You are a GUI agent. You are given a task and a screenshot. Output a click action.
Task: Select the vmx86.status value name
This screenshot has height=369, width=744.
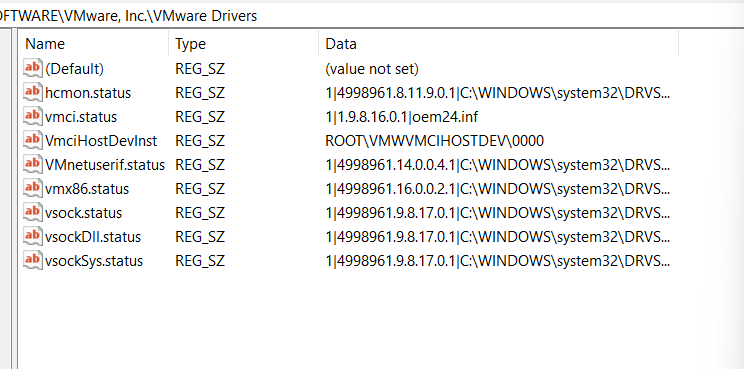point(87,189)
